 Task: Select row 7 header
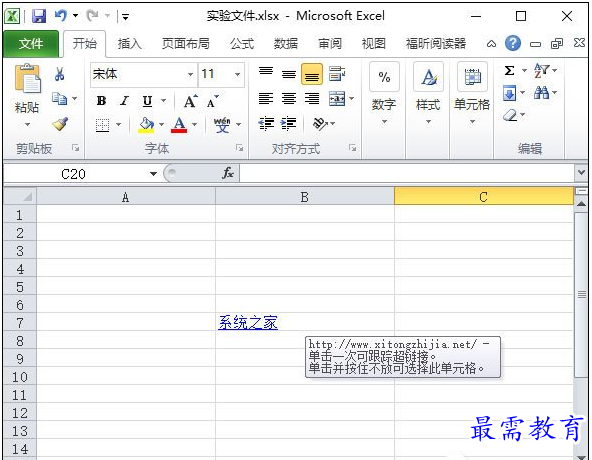[20, 323]
